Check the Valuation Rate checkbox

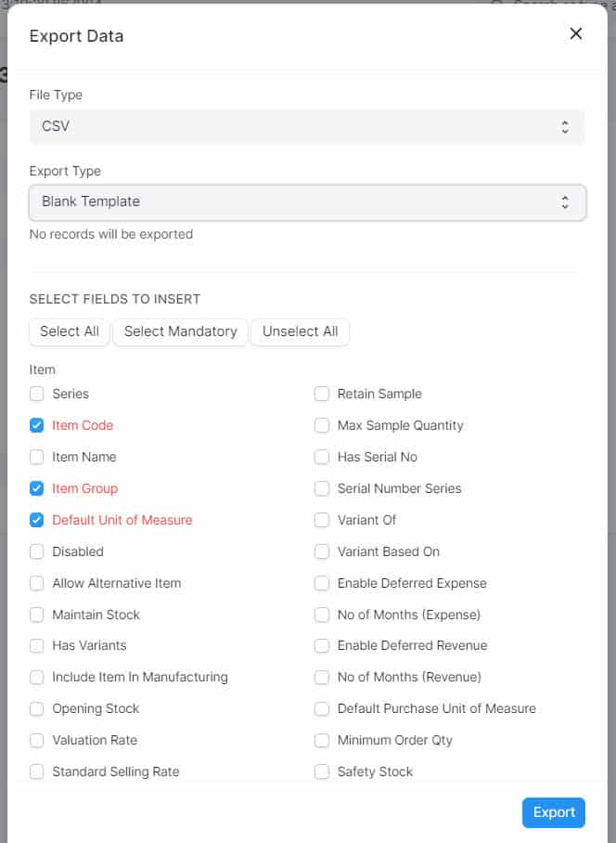click(37, 740)
